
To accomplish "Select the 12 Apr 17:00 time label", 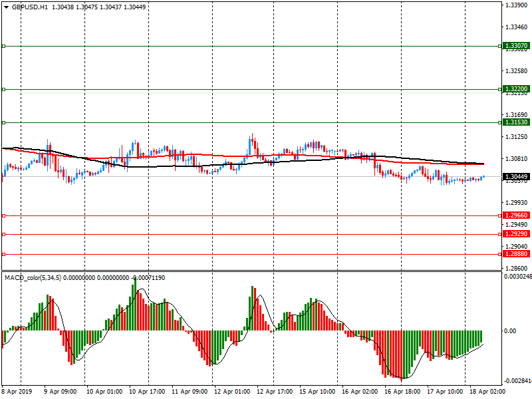I will (x=276, y=392).
